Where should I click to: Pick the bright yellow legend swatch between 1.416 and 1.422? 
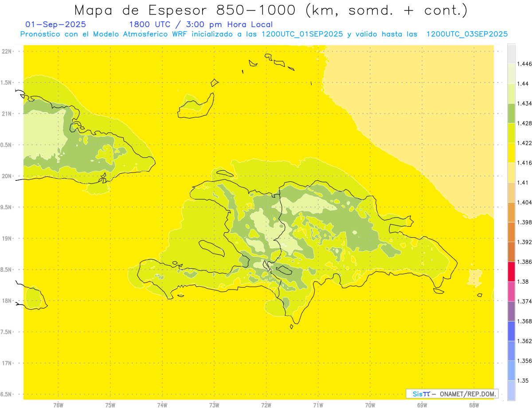click(x=511, y=153)
